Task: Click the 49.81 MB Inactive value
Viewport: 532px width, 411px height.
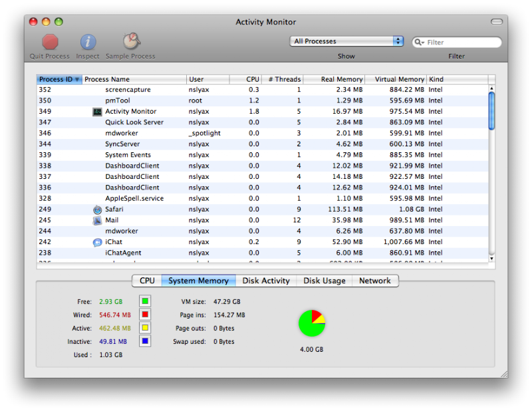Action: coord(113,341)
